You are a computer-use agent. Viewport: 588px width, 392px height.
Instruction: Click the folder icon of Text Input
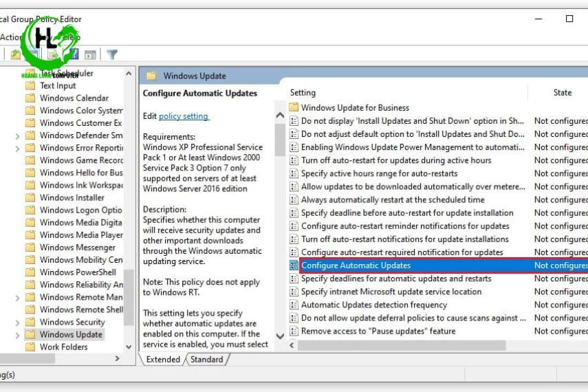[30, 85]
